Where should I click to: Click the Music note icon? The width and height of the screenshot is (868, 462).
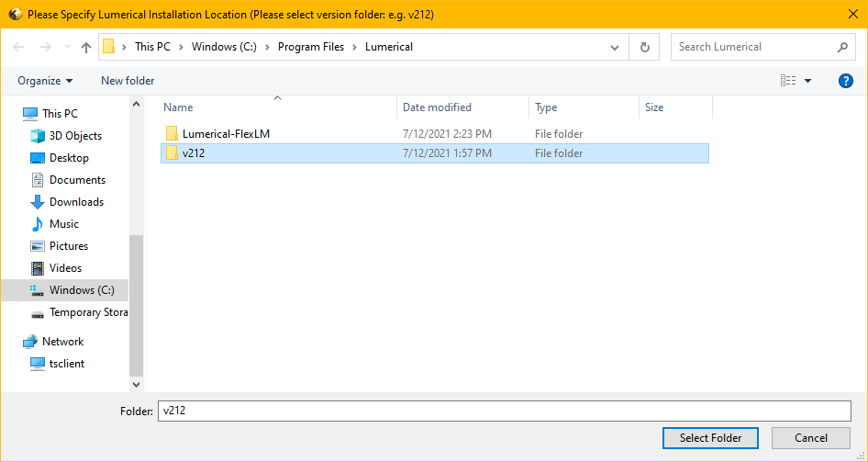(x=37, y=224)
